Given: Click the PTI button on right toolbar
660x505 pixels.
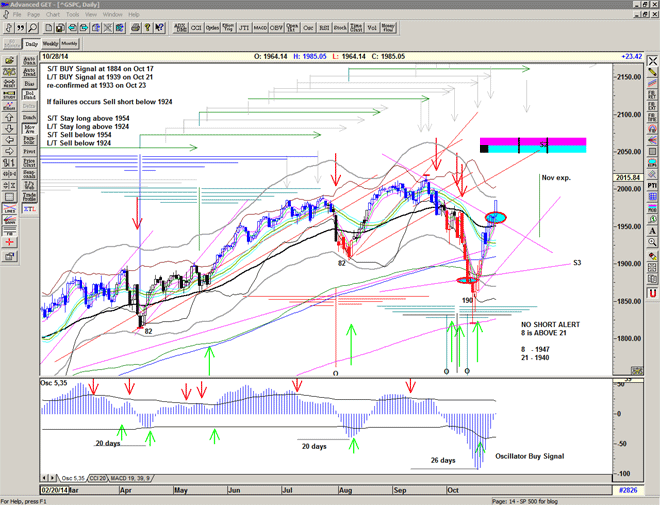Looking at the screenshot, I should [651, 185].
